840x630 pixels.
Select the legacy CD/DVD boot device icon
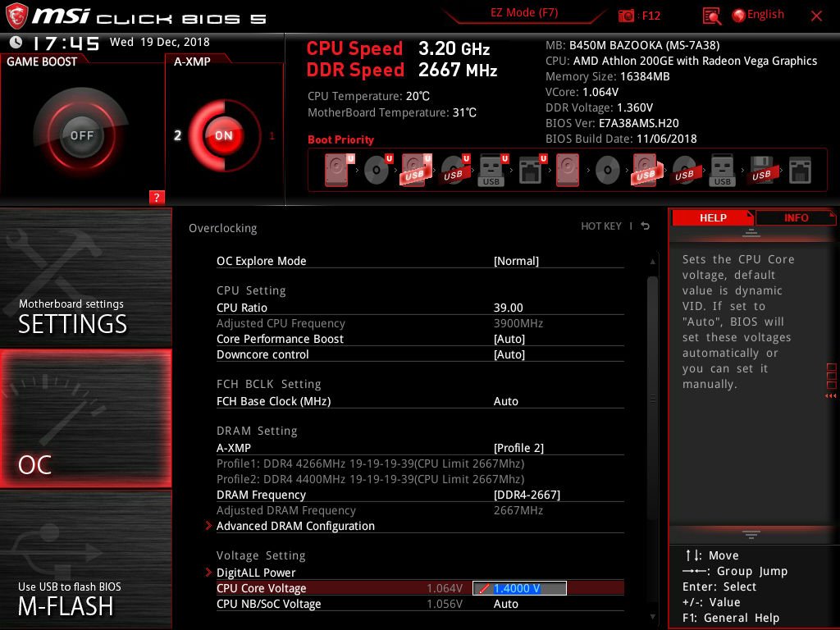click(608, 170)
